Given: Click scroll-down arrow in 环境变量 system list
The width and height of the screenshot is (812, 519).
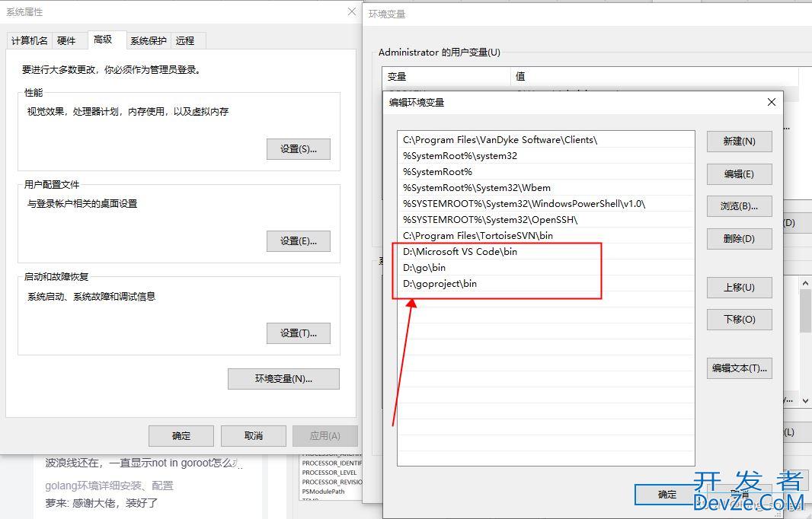Looking at the screenshot, I should [805, 401].
